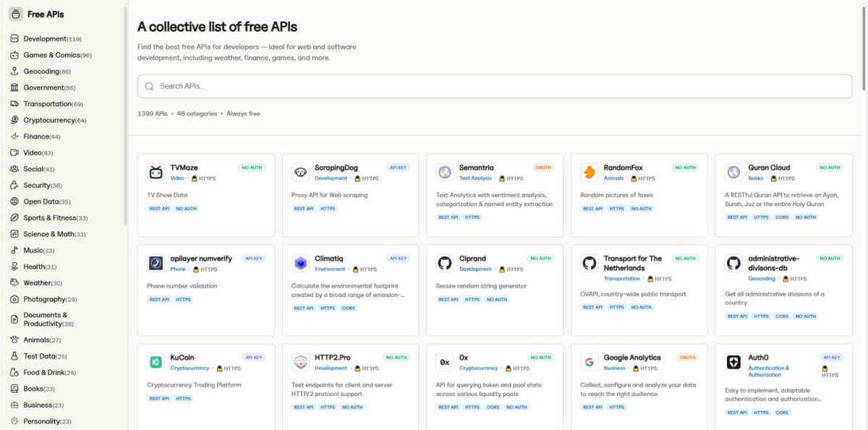868x430 pixels.
Task: Click the Climatiq cube icon
Action: click(300, 263)
